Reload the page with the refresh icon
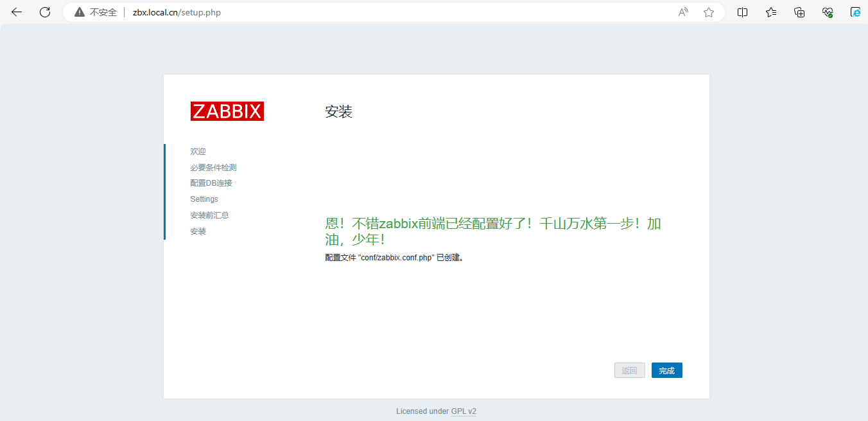 point(45,12)
